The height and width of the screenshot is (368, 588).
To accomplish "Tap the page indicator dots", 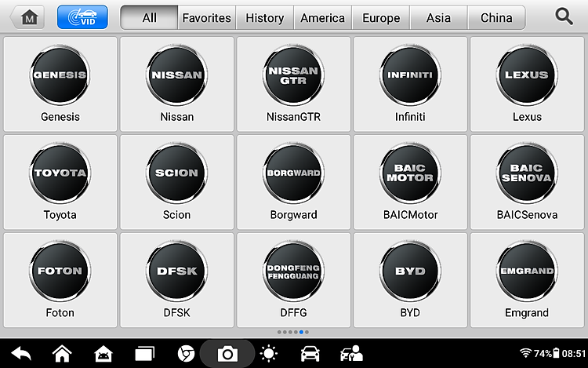I will (293, 332).
